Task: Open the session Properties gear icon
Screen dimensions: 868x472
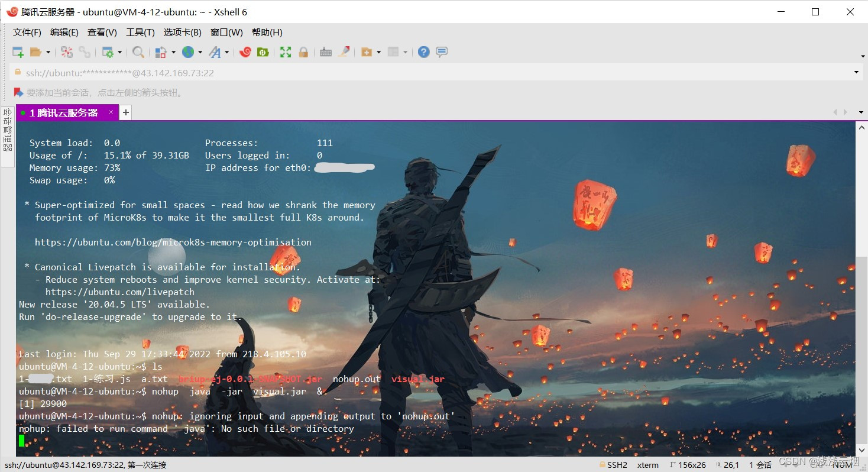Action: (x=108, y=52)
